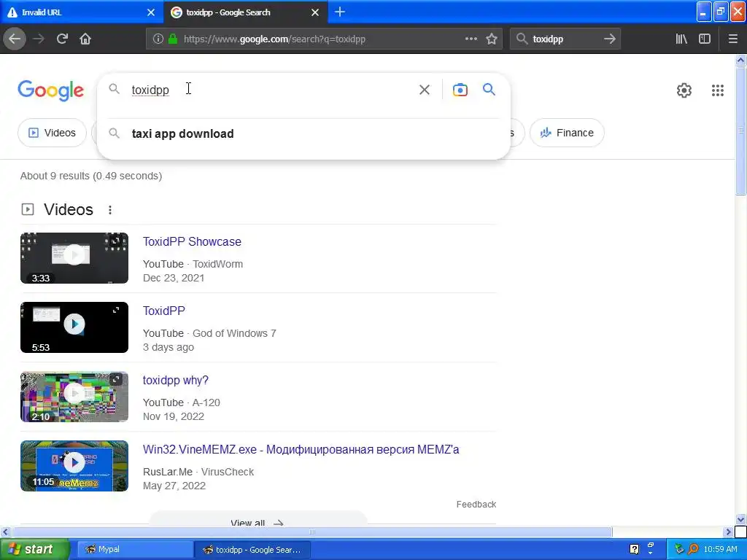Open Videos section three-dot options
The image size is (747, 560).
(x=110, y=210)
